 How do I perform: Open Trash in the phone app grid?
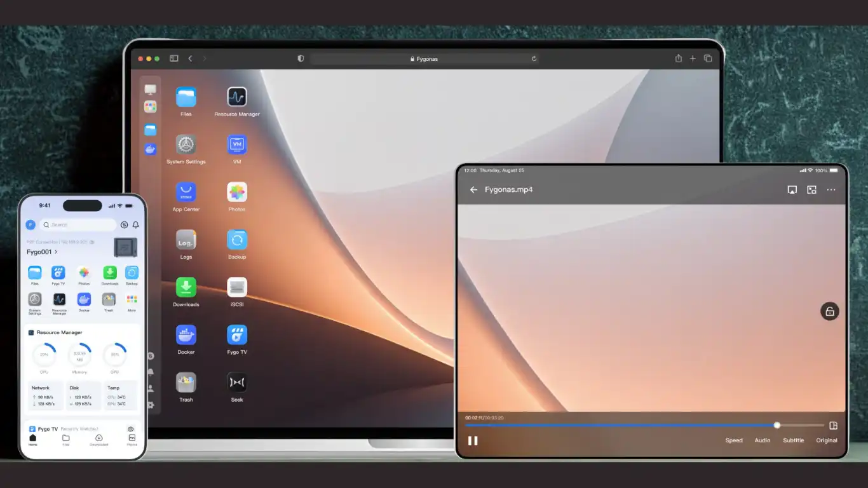[109, 299]
